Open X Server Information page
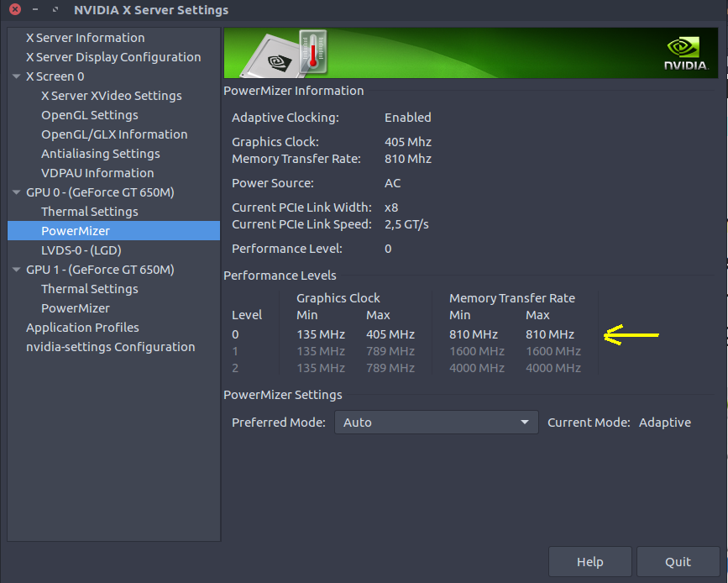The width and height of the screenshot is (728, 583). [x=86, y=38]
